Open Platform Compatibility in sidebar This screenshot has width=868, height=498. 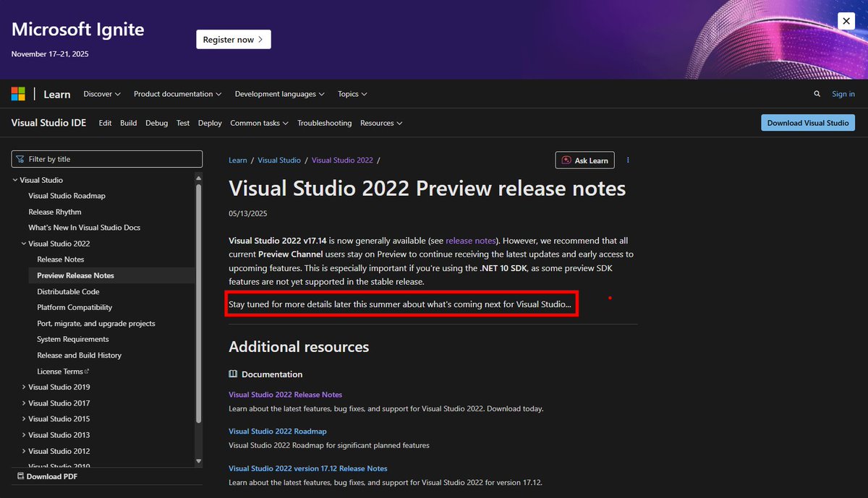point(76,307)
